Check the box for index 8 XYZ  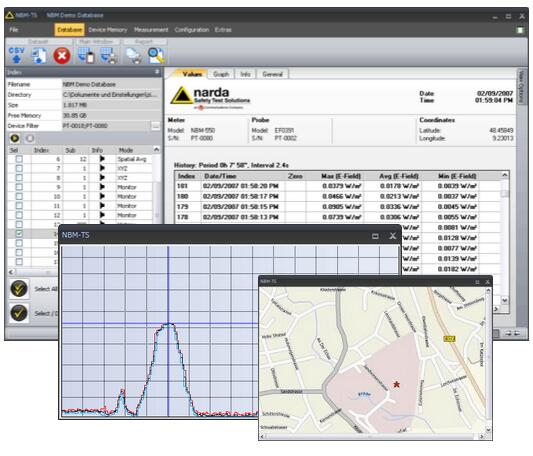(x=19, y=178)
